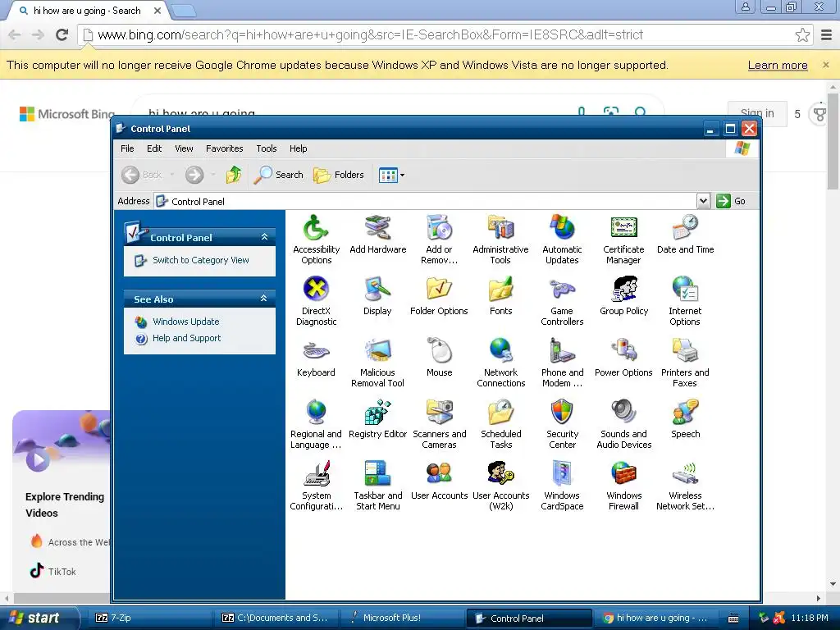Reload the Bing page in Chrome
Screen dimensions: 840x630
(x=62, y=34)
